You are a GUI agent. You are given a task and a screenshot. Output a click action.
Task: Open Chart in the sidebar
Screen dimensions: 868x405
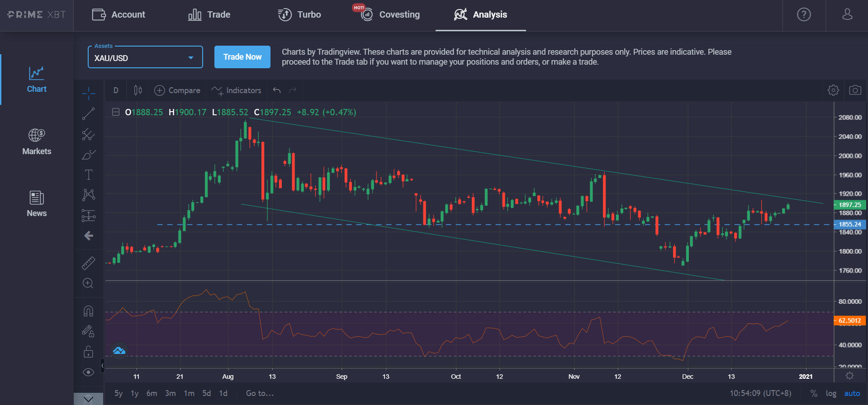pyautogui.click(x=37, y=80)
